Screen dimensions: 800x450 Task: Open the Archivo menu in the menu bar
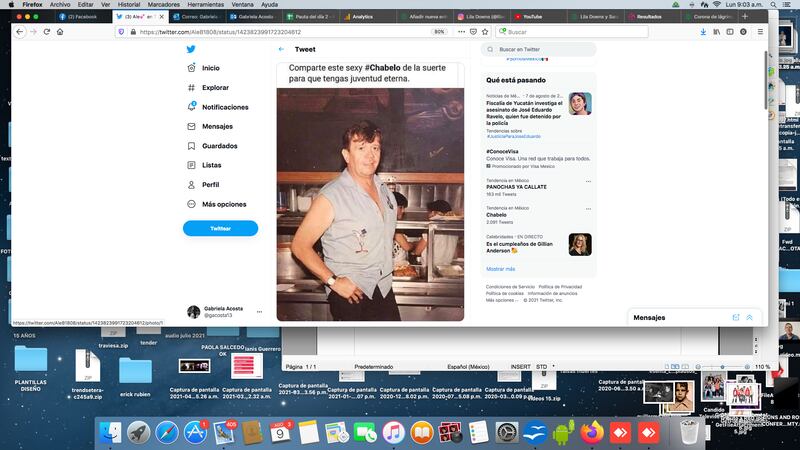click(x=60, y=4)
